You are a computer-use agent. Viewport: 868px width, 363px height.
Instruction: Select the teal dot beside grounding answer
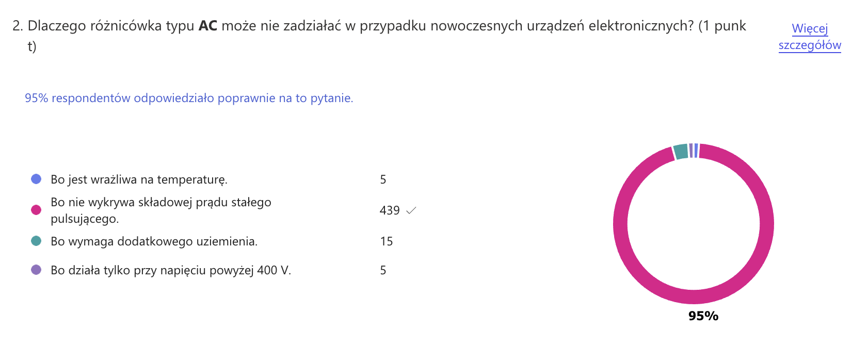(x=34, y=240)
